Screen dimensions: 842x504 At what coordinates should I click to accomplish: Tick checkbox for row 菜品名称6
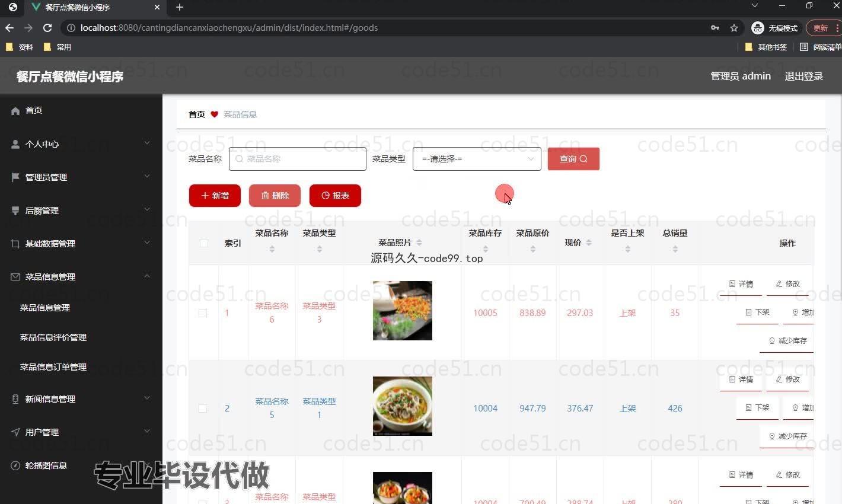(203, 313)
